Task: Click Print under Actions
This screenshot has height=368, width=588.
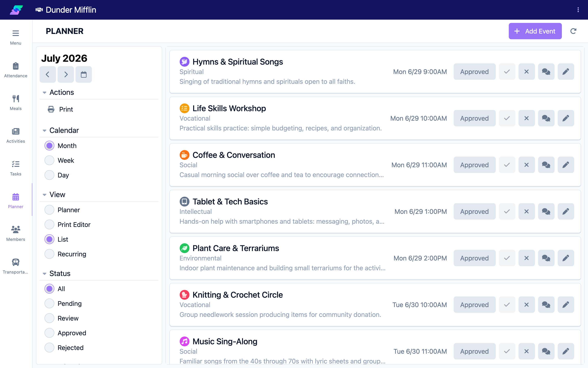Action: [60, 109]
